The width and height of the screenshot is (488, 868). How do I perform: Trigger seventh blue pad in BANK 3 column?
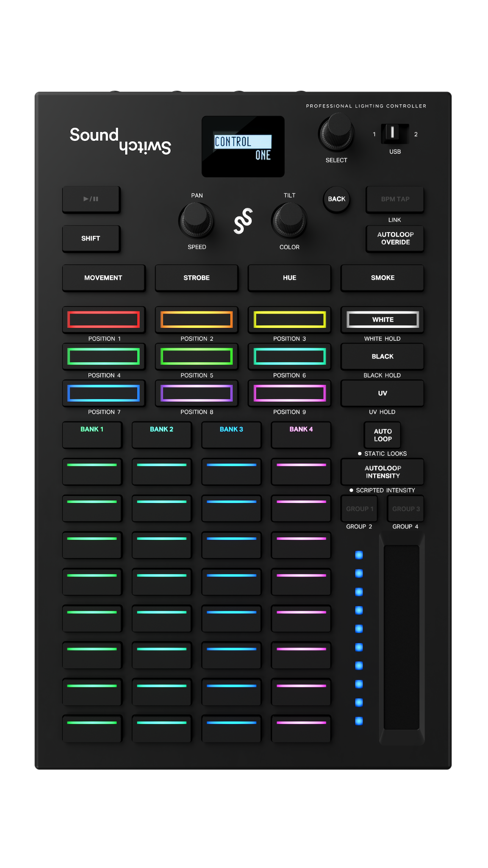click(231, 693)
